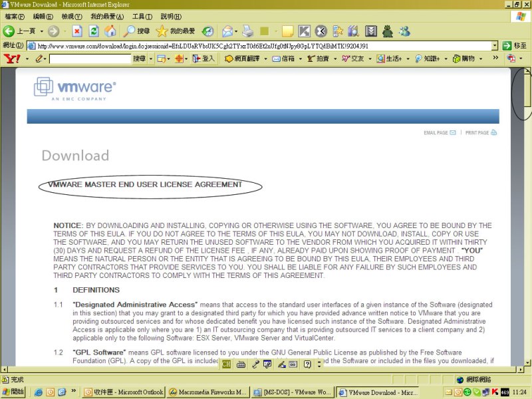The image size is (532, 399).
Task: Click Internet Explorer quick launch icon
Action: [39, 392]
